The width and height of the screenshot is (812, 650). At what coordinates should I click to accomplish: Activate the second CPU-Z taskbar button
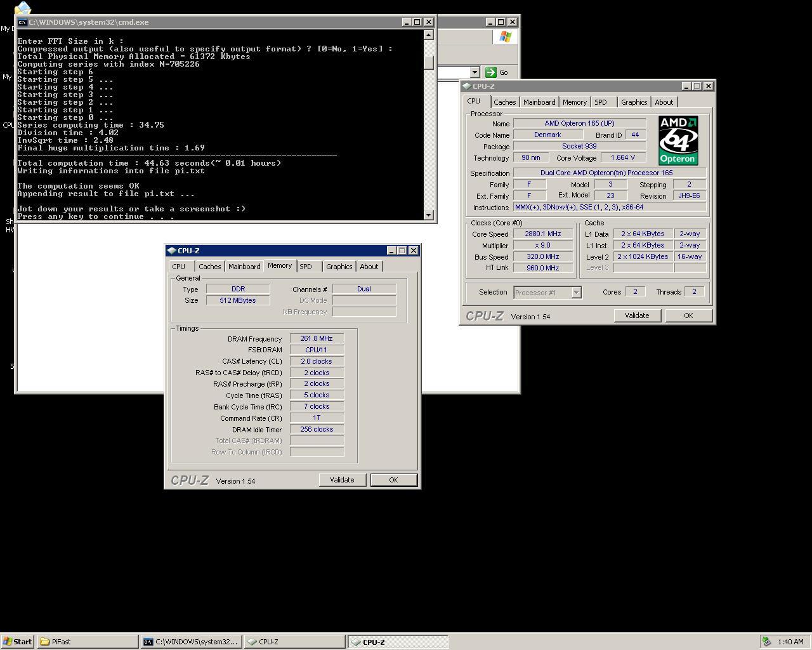click(x=398, y=642)
